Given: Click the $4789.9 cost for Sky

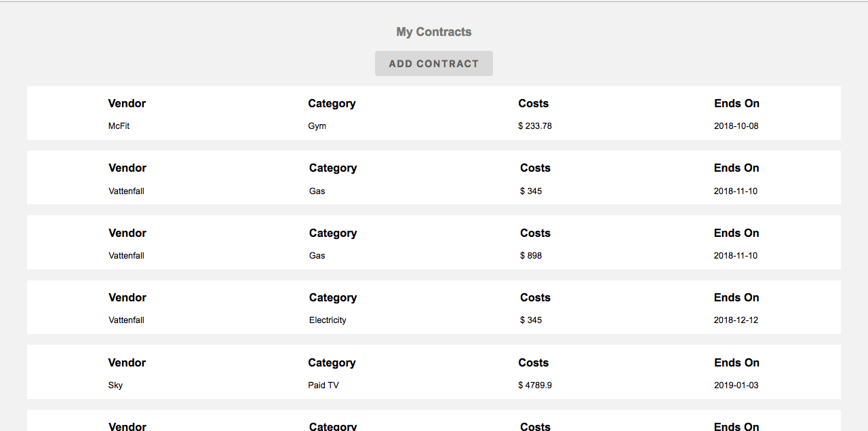Looking at the screenshot, I should [x=535, y=385].
